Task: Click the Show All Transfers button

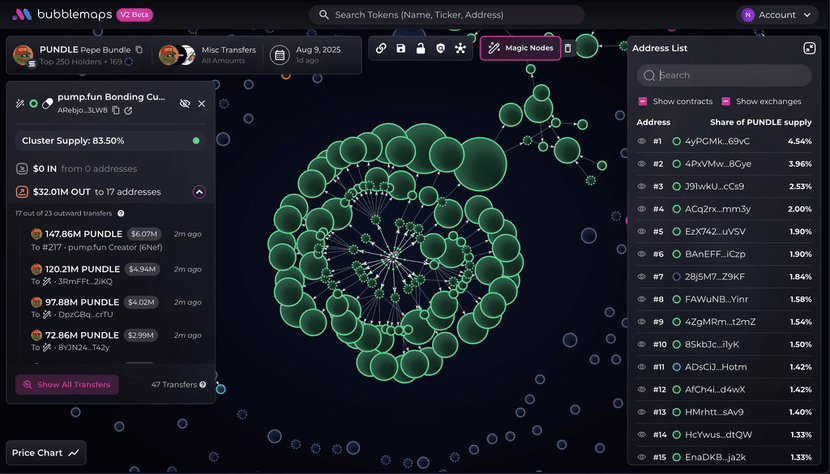Action: (67, 384)
